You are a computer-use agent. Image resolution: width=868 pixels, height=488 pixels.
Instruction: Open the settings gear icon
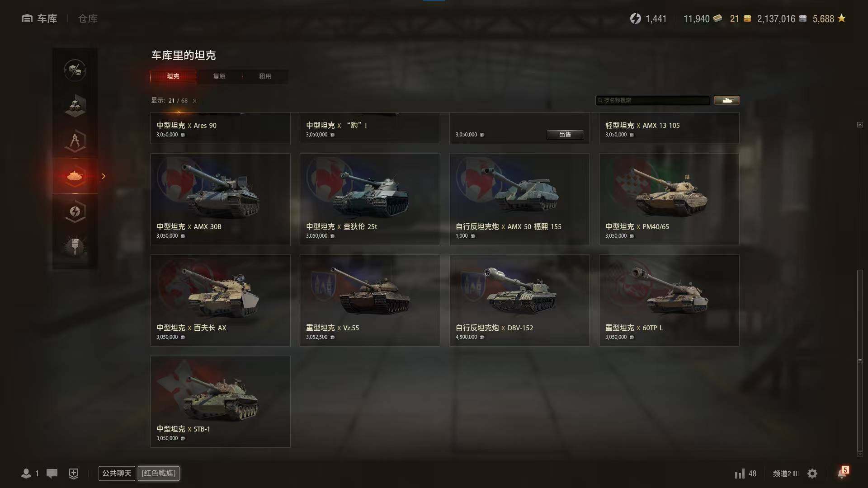(x=812, y=473)
